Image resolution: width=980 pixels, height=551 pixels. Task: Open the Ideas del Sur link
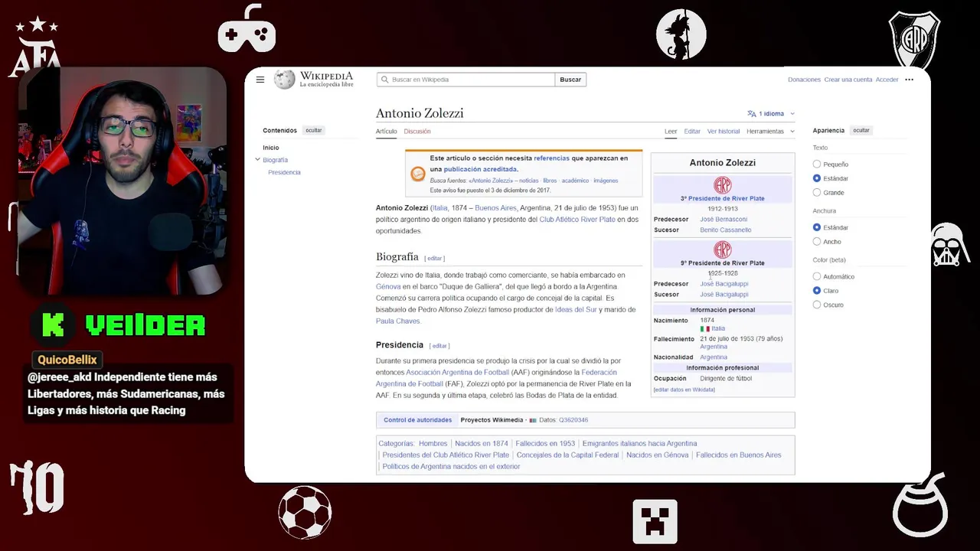point(576,310)
